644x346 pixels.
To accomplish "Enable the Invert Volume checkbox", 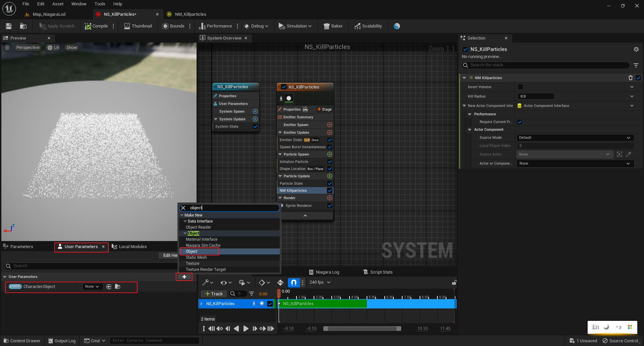I will tap(520, 87).
